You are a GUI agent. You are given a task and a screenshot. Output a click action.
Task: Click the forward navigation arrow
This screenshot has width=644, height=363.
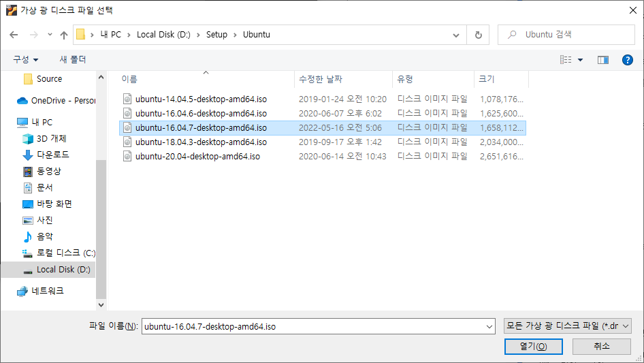(x=33, y=35)
